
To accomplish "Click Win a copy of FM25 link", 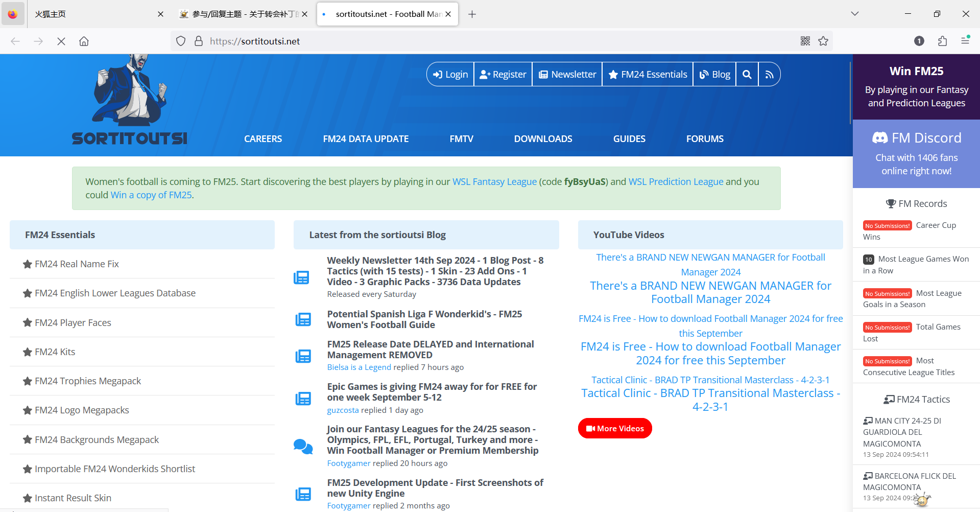I will click(151, 195).
